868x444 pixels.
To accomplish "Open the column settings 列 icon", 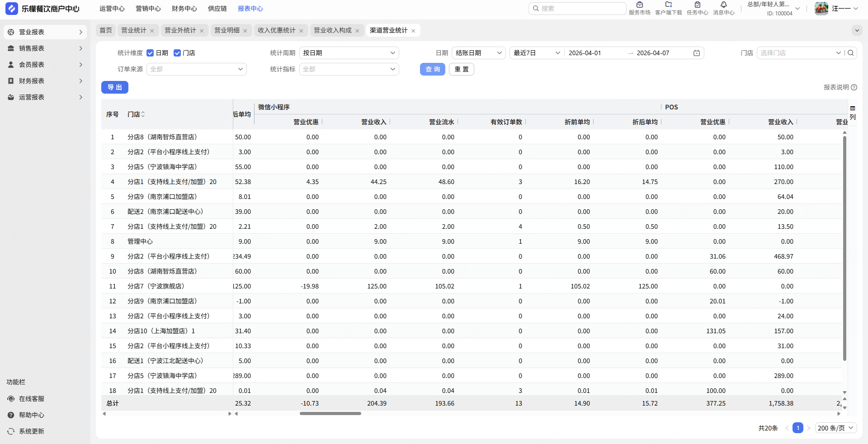I will [x=853, y=113].
